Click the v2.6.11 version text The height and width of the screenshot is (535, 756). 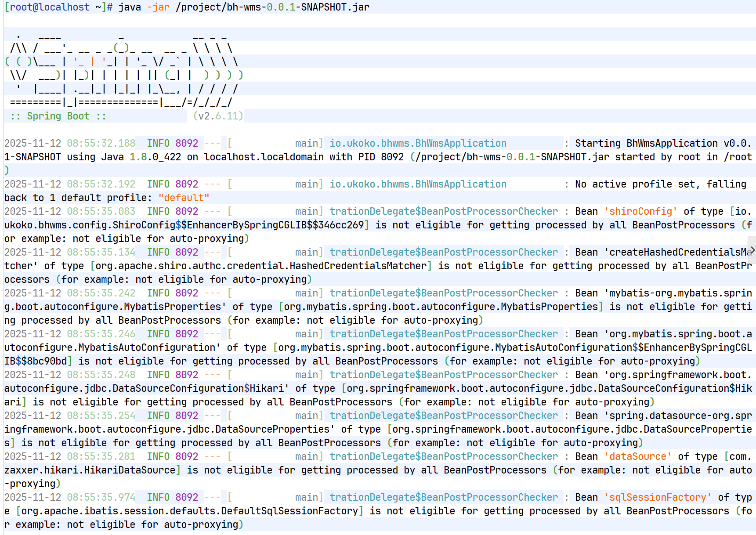218,116
